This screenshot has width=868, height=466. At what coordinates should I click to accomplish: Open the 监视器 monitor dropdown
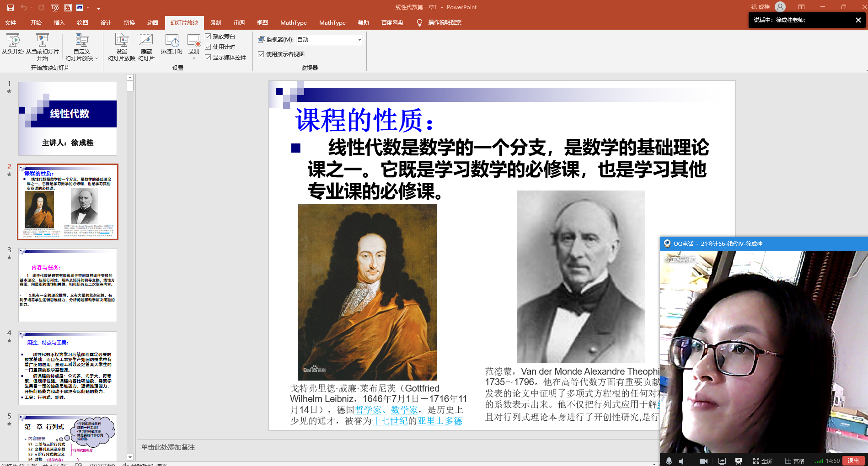359,40
